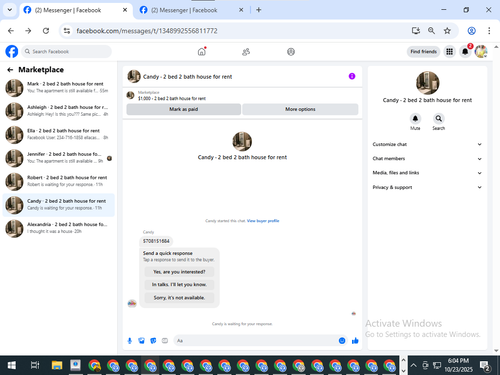Attach a photo or file

coord(142,341)
